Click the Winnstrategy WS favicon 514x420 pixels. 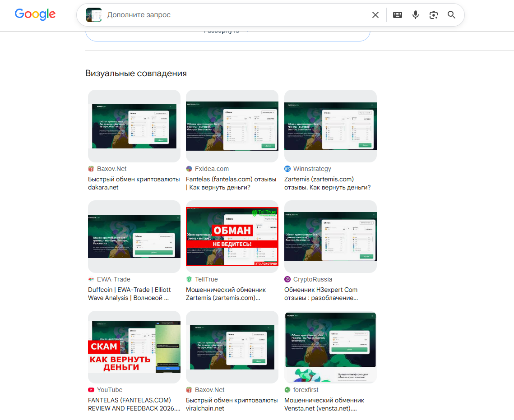coord(287,169)
